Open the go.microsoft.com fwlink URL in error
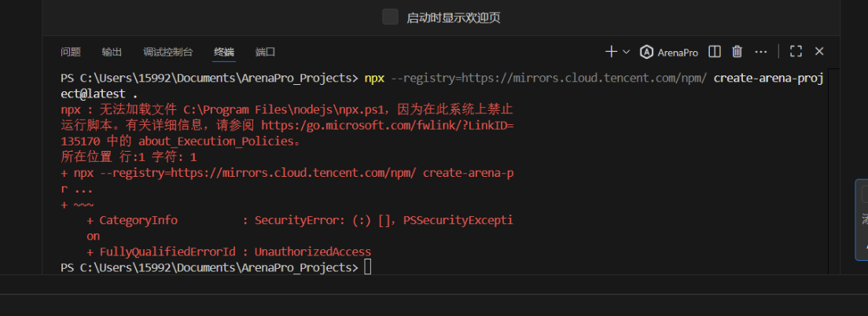The image size is (868, 316). click(x=387, y=126)
